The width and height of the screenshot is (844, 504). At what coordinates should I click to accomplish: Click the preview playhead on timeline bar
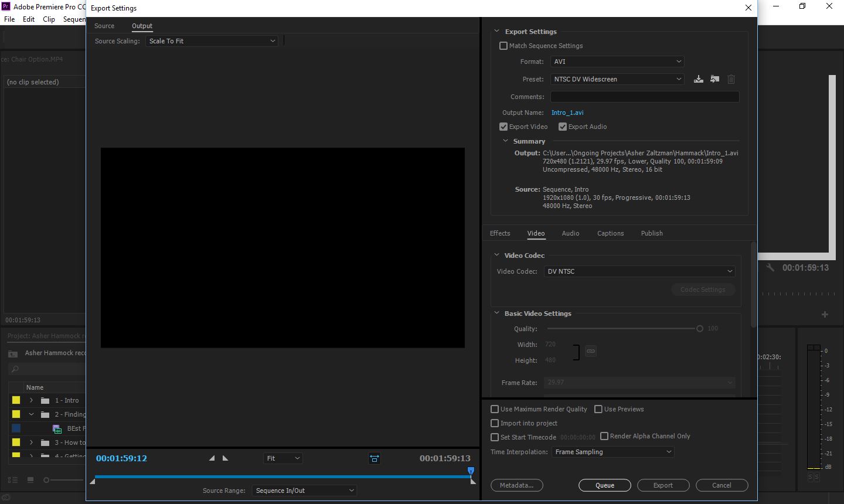pyautogui.click(x=471, y=471)
